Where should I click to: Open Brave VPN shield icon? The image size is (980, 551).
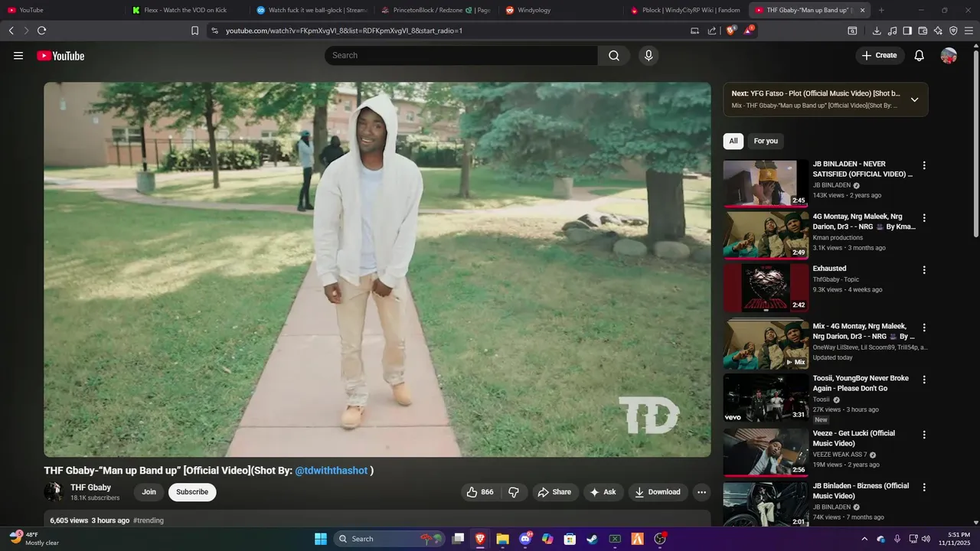(x=953, y=31)
